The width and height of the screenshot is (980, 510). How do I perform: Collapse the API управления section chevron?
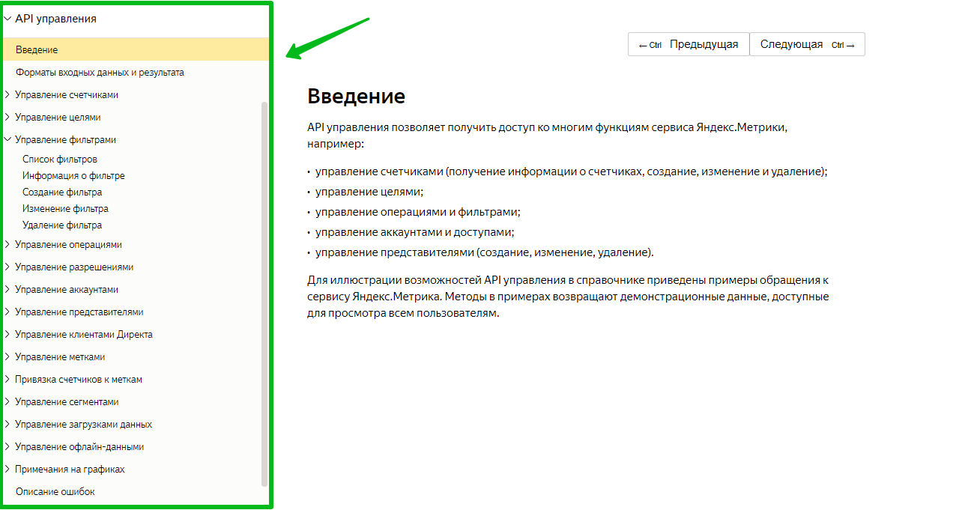tap(7, 19)
